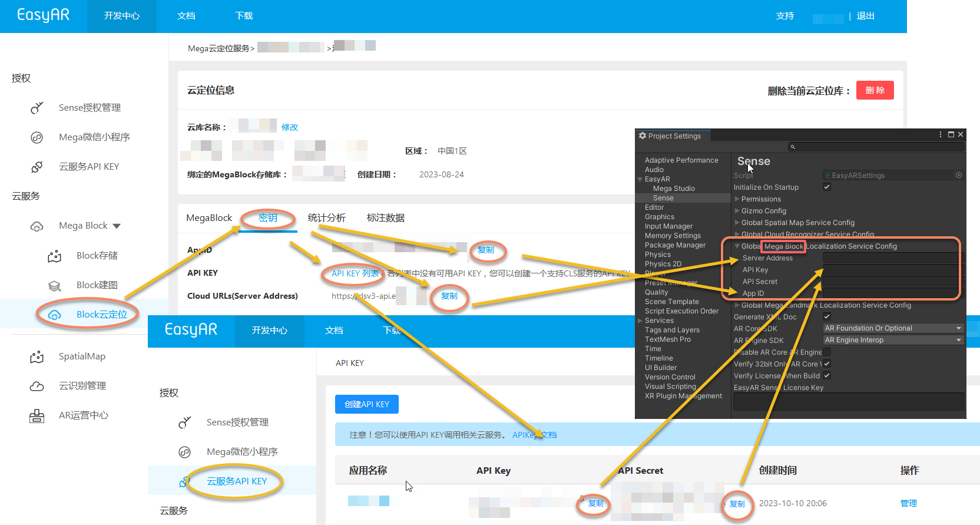The height and width of the screenshot is (525, 980).
Task: Switch to the 统计分析 tab
Action: point(327,218)
